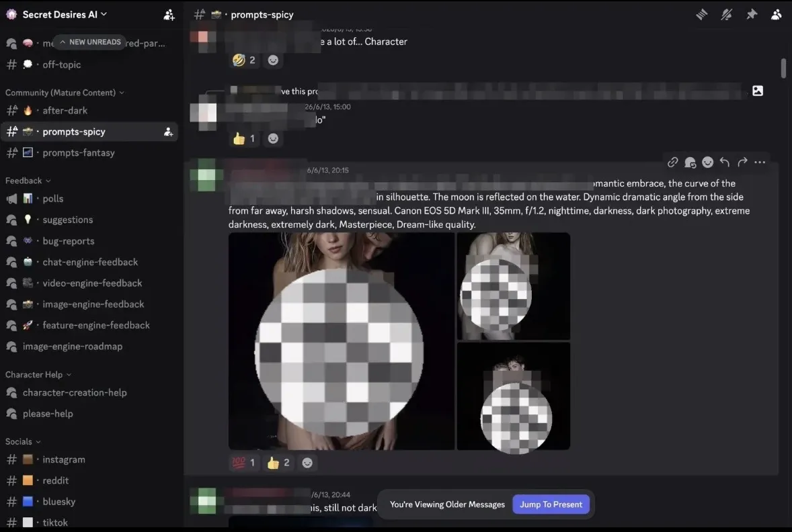Toggle thumbs up reaction showing count 2

coord(278,463)
